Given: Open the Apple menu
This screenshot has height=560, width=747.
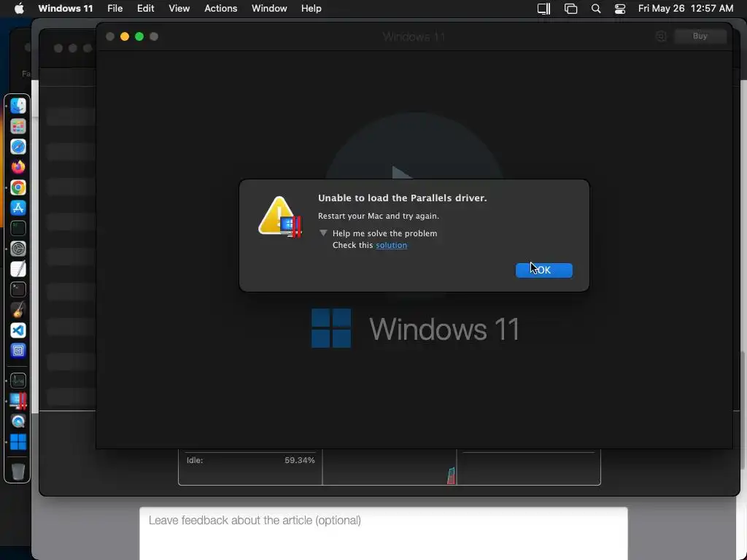Looking at the screenshot, I should (19, 9).
